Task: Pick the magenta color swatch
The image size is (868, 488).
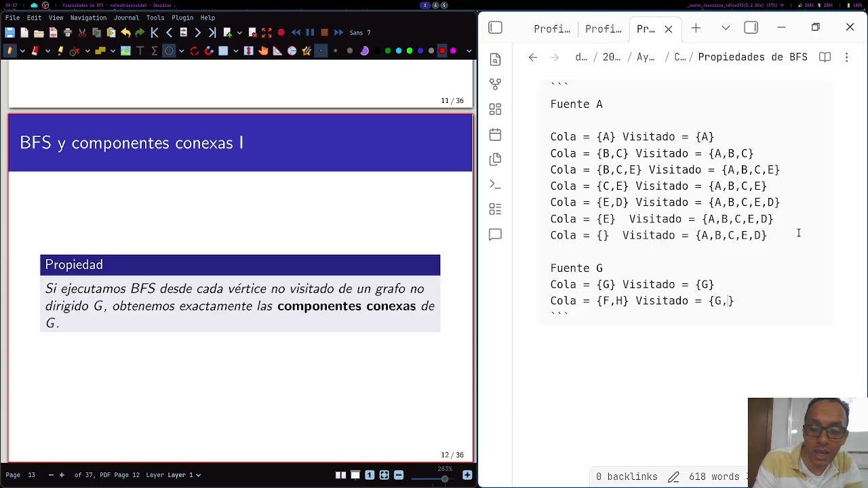Action: coord(453,51)
